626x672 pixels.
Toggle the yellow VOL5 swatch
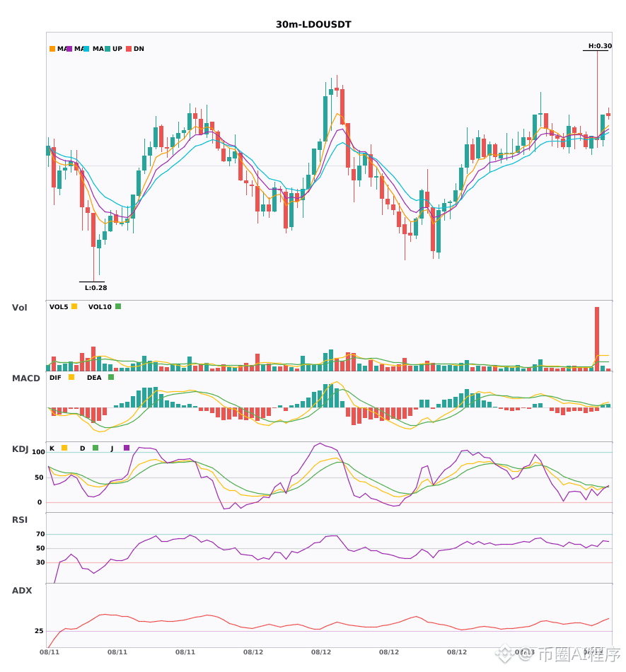[74, 306]
